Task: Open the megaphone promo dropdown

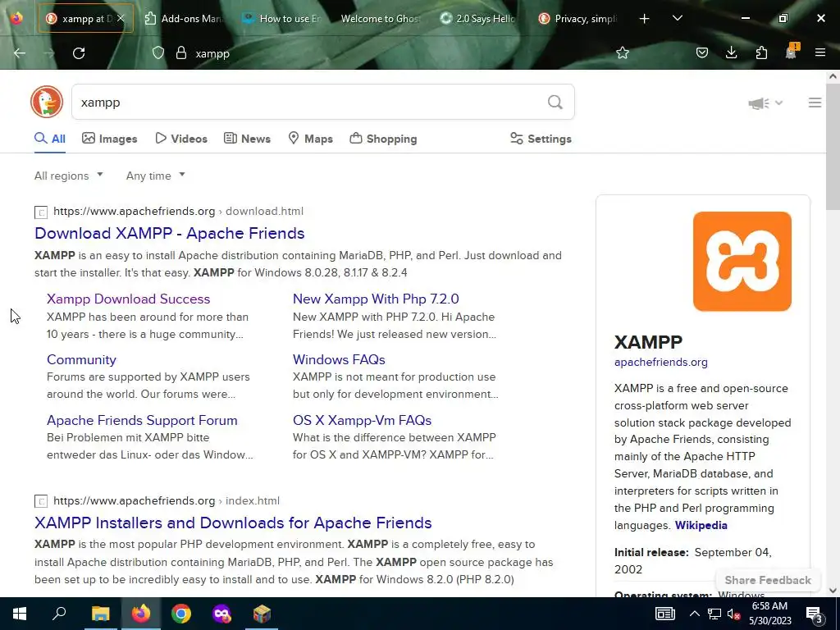Action: (765, 103)
